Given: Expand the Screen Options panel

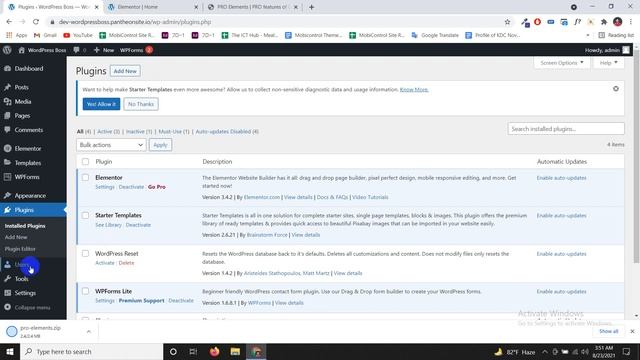Looking at the screenshot, I should click(562, 63).
